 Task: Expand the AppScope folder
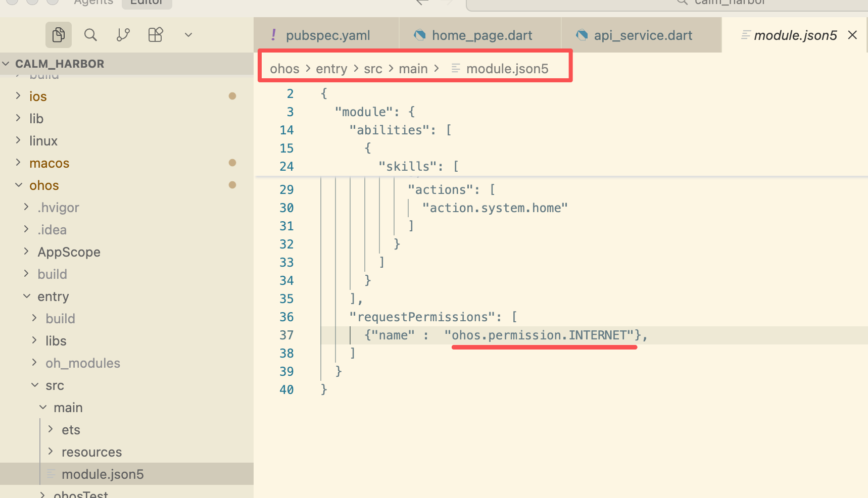coord(127,252)
